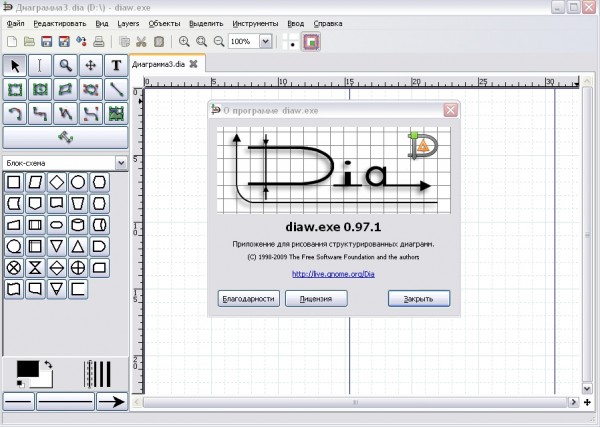
Task: Select the arrow Modify objects tool
Action: [15, 65]
